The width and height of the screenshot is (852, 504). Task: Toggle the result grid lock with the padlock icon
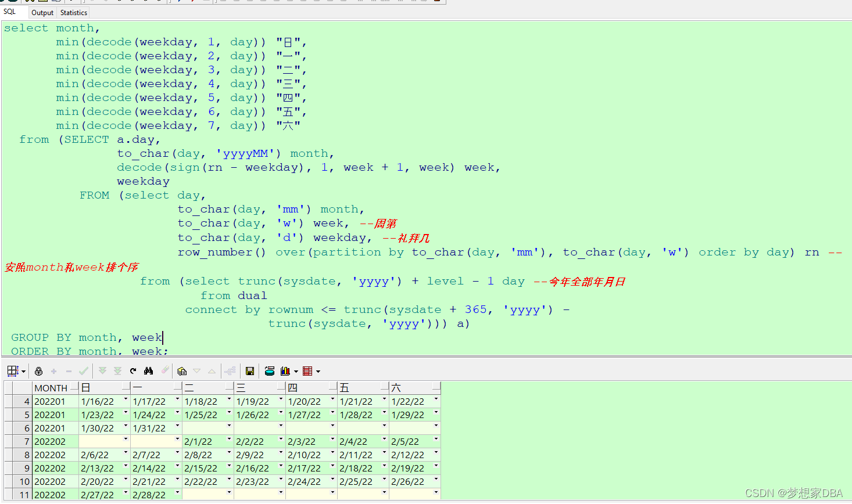(38, 370)
